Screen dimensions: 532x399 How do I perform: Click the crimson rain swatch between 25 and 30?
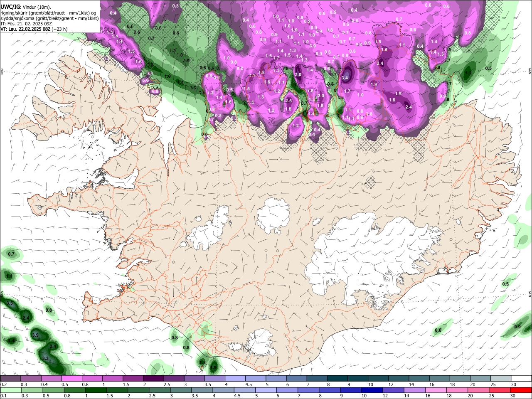[x=500, y=390]
